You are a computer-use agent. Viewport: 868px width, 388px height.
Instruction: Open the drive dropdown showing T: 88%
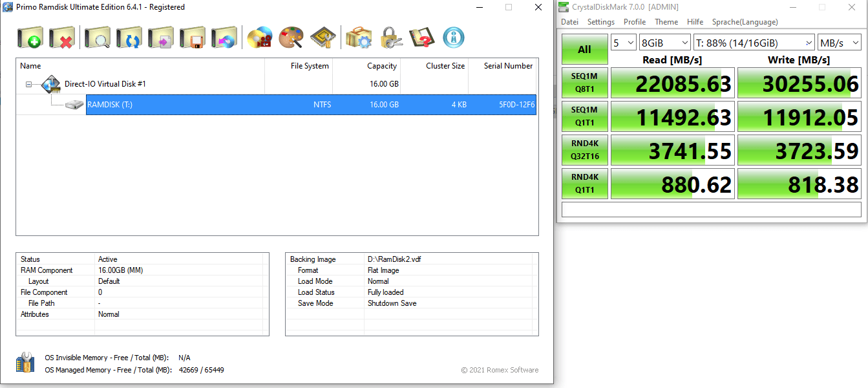[754, 43]
